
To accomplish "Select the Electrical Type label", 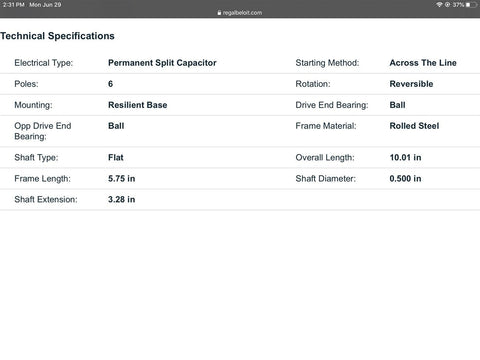I will tap(44, 63).
